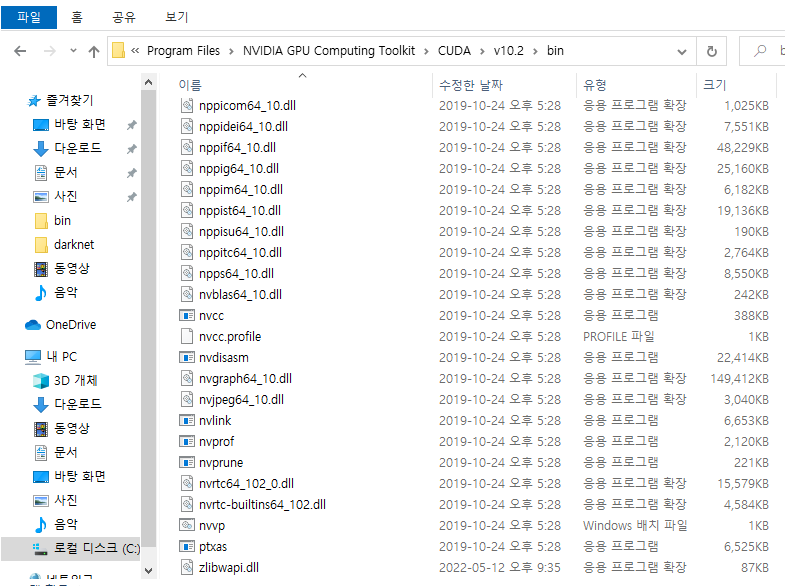Open the 파일 ribbon tab
785x586 pixels.
click(x=29, y=18)
